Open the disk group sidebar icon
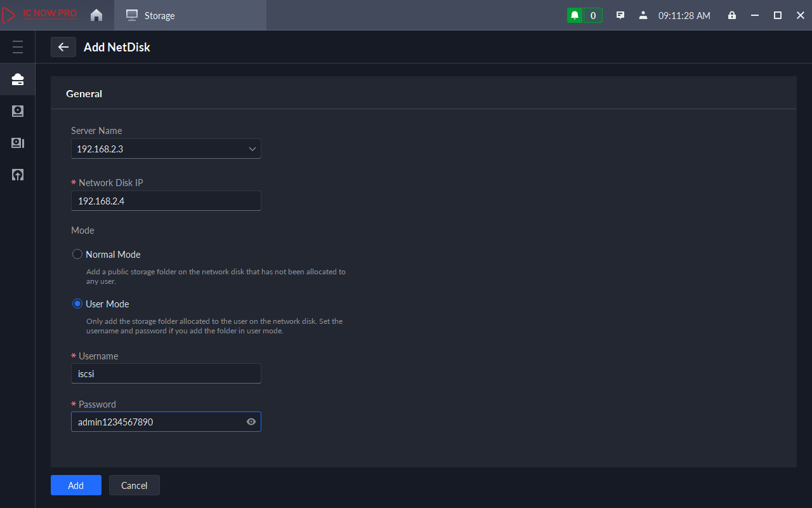This screenshot has height=508, width=812. point(18,143)
